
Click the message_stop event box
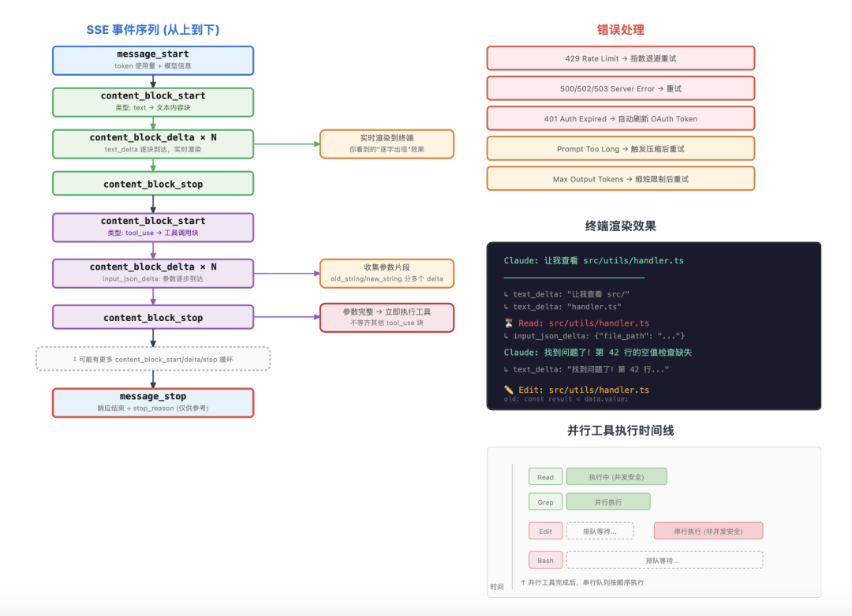pos(153,402)
